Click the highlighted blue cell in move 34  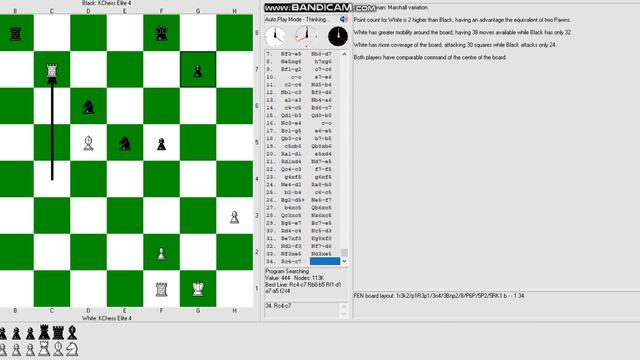click(x=325, y=261)
